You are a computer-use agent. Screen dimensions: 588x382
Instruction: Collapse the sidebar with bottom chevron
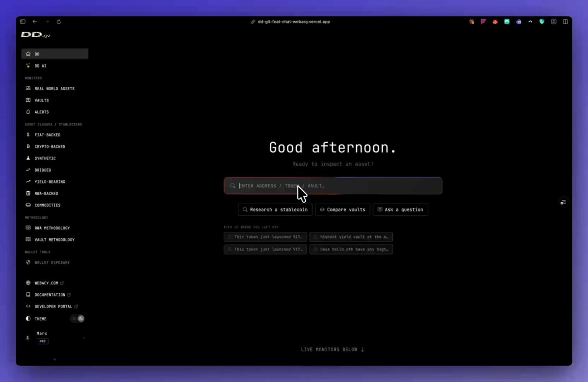pyautogui.click(x=55, y=359)
